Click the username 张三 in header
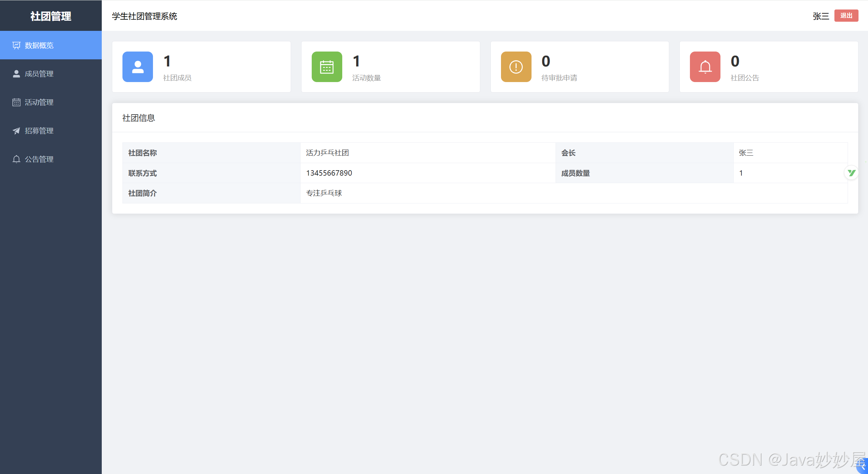This screenshot has width=868, height=474. coord(821,16)
